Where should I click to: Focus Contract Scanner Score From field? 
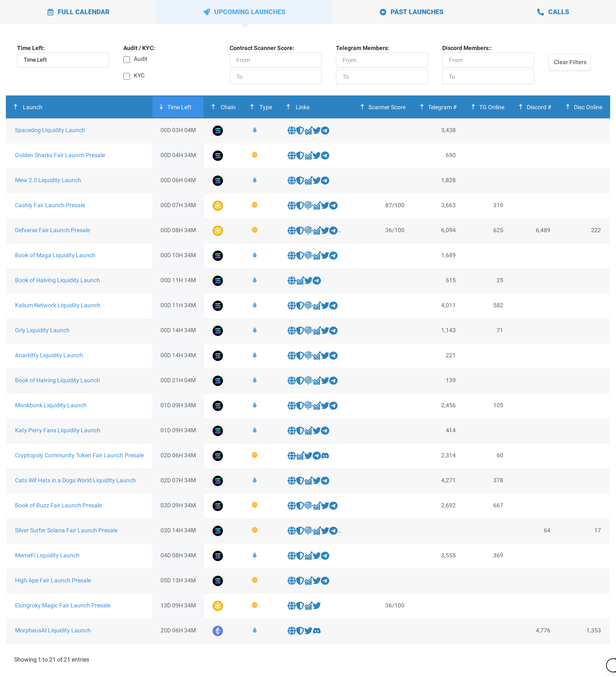click(x=275, y=60)
